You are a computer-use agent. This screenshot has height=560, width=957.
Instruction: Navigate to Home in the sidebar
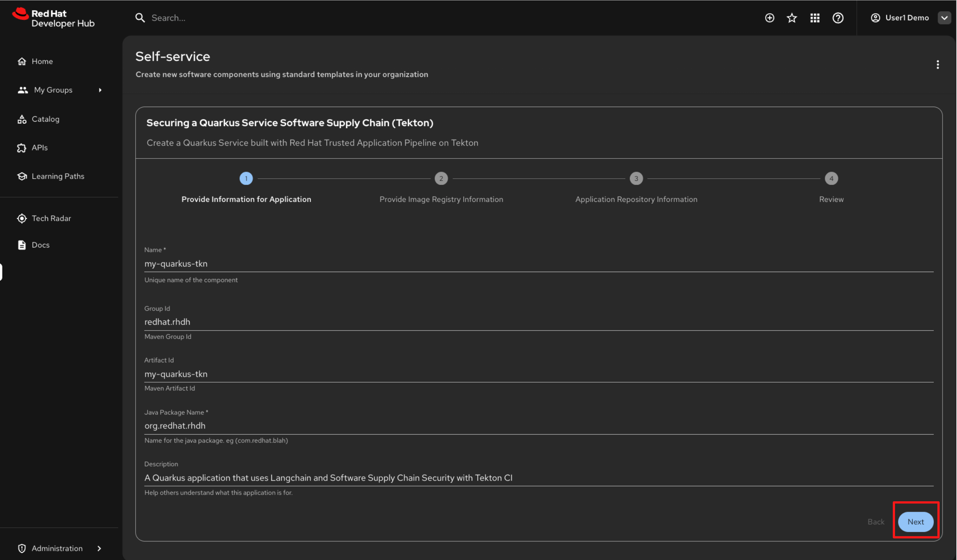tap(42, 61)
